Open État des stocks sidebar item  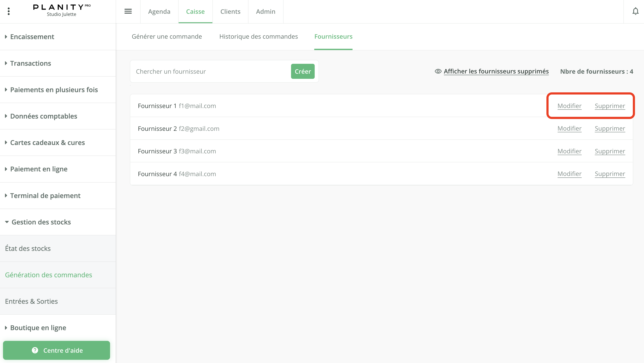pos(28,248)
